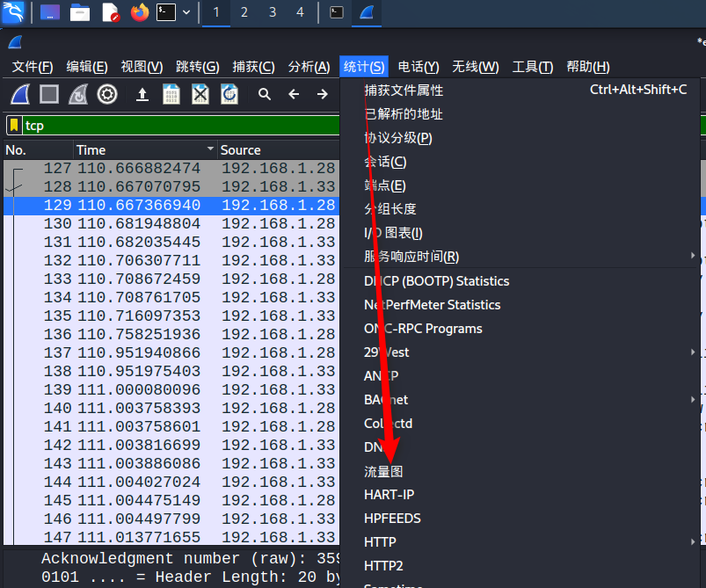
Task: Open a capture file via the toolbar
Action: click(x=142, y=95)
